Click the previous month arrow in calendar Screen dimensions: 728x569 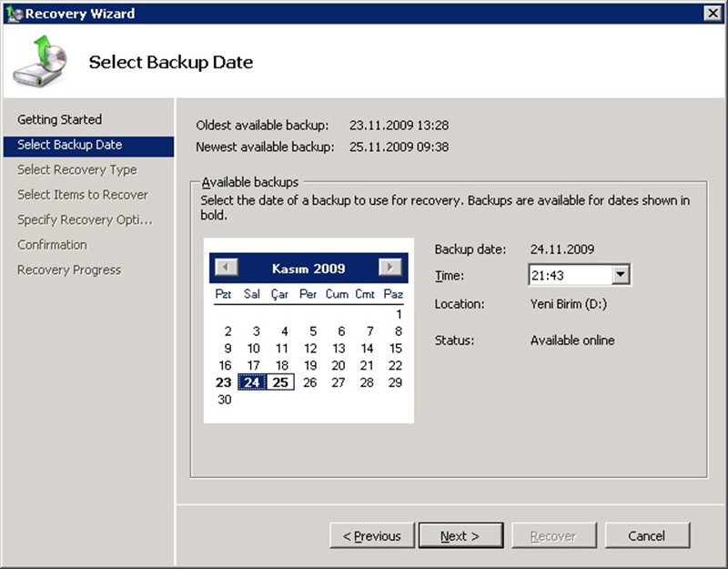[226, 268]
